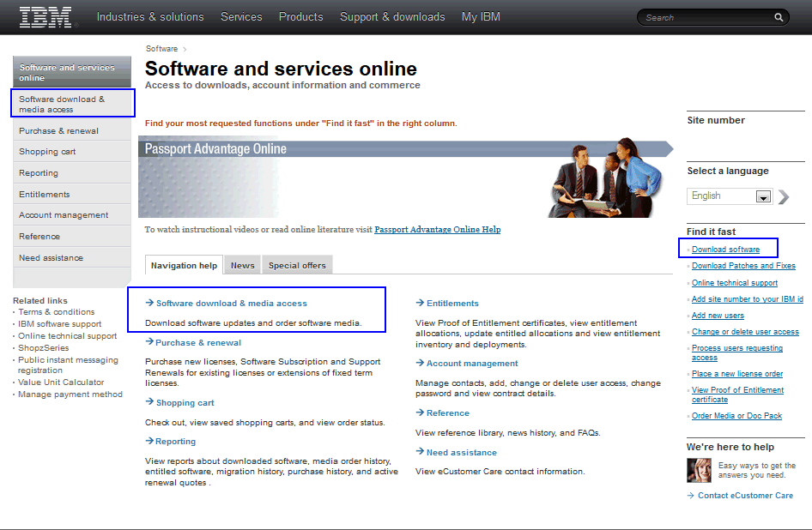This screenshot has width=812, height=530.
Task: Open Value Unit Calculator link
Action: coord(61,382)
